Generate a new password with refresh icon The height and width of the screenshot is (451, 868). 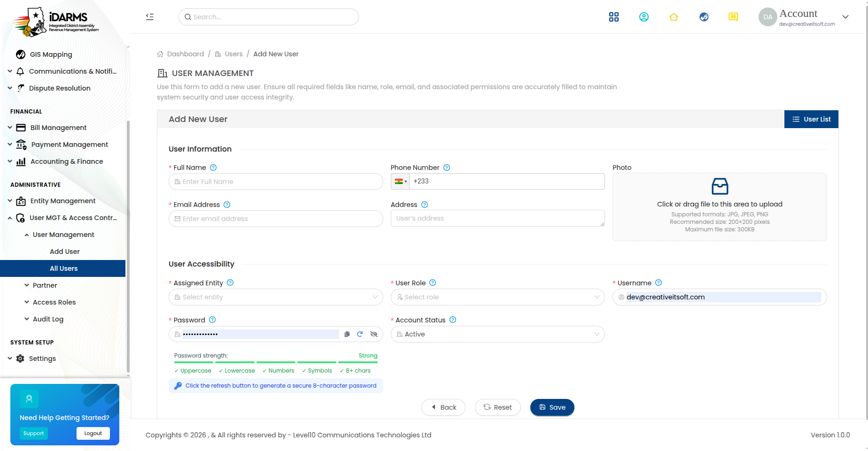360,334
